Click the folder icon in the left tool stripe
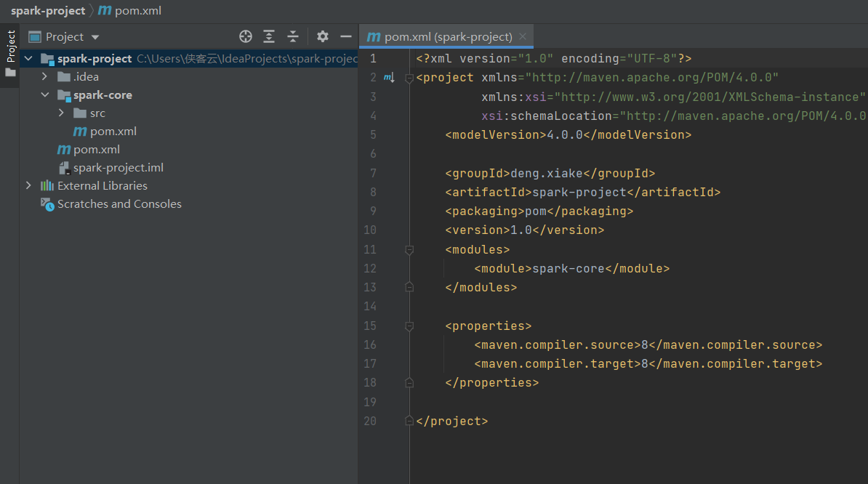The image size is (868, 484). [x=10, y=73]
